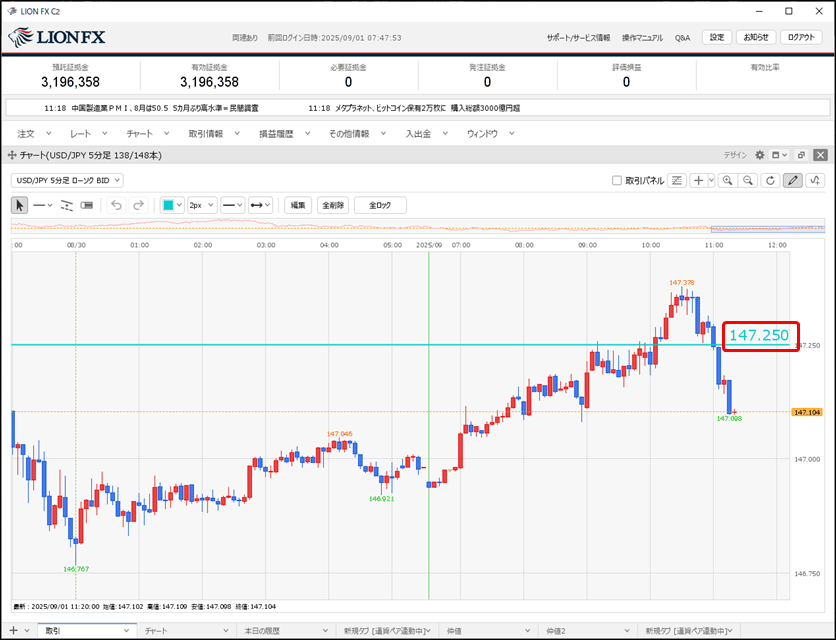
Task: Open the line style dropdown
Action: pyautogui.click(x=232, y=205)
